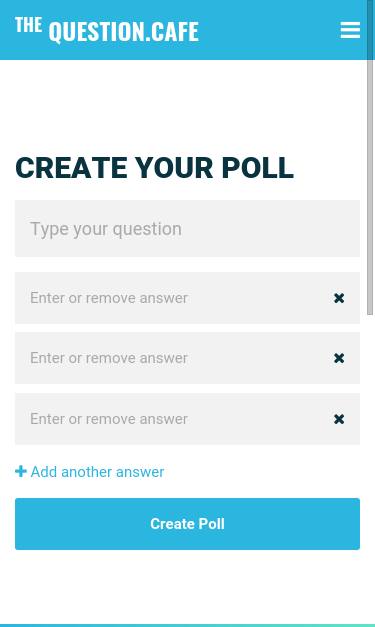This screenshot has height=627, width=375.
Task: Click the small THE word in the logo
Action: (x=28, y=25)
